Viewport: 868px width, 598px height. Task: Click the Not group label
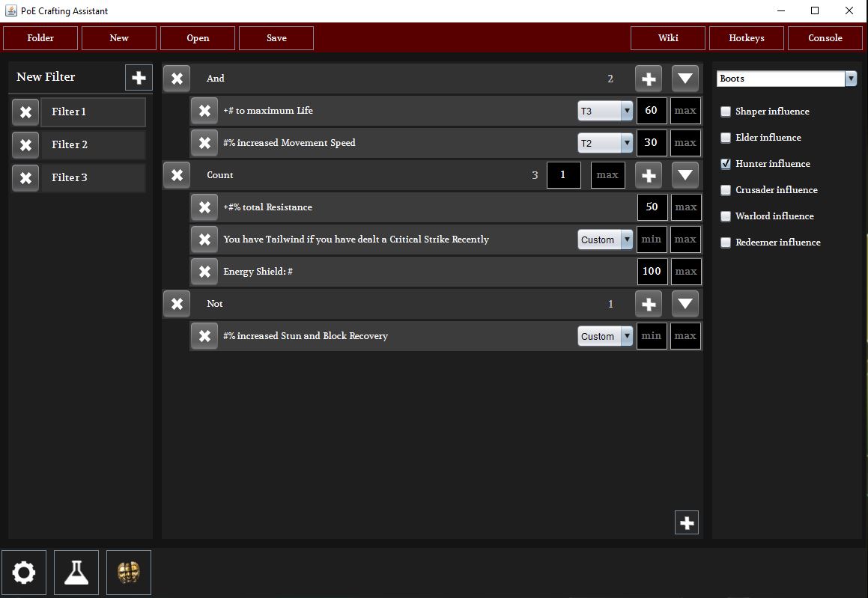215,304
